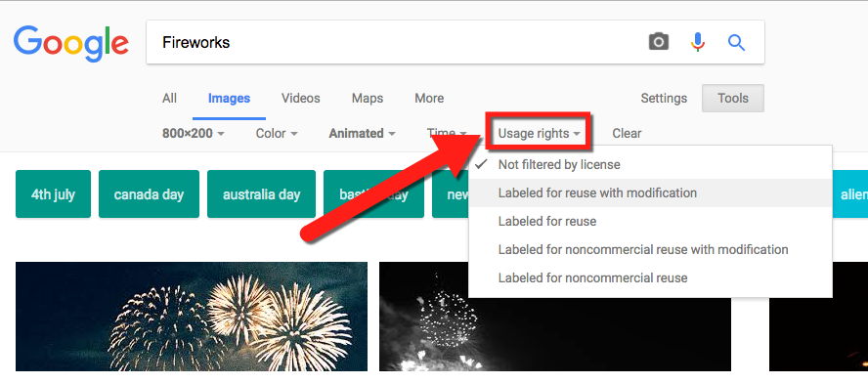
Task: Click the blue magnifying glass search icon
Action: [736, 42]
